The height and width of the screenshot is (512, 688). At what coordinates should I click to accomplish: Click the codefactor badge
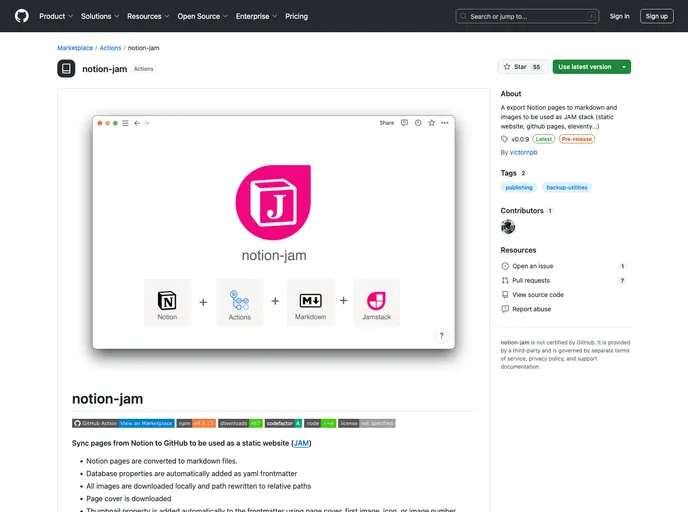pyautogui.click(x=283, y=423)
